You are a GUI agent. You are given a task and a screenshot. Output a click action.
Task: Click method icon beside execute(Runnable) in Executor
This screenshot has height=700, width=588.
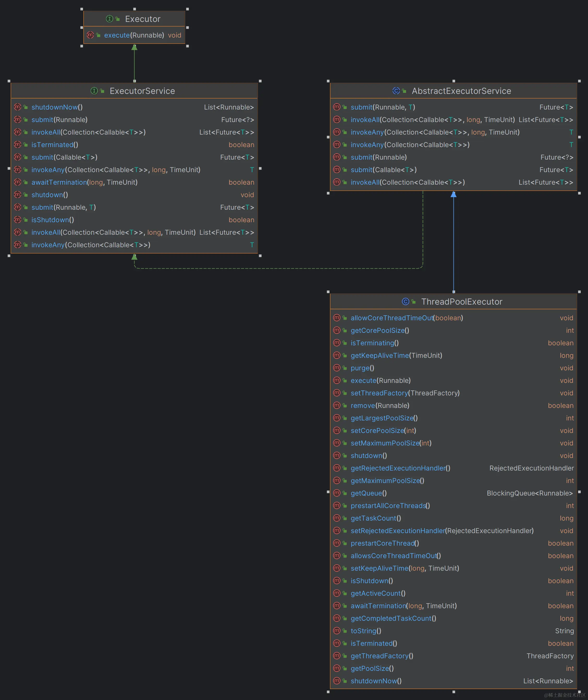(x=90, y=35)
